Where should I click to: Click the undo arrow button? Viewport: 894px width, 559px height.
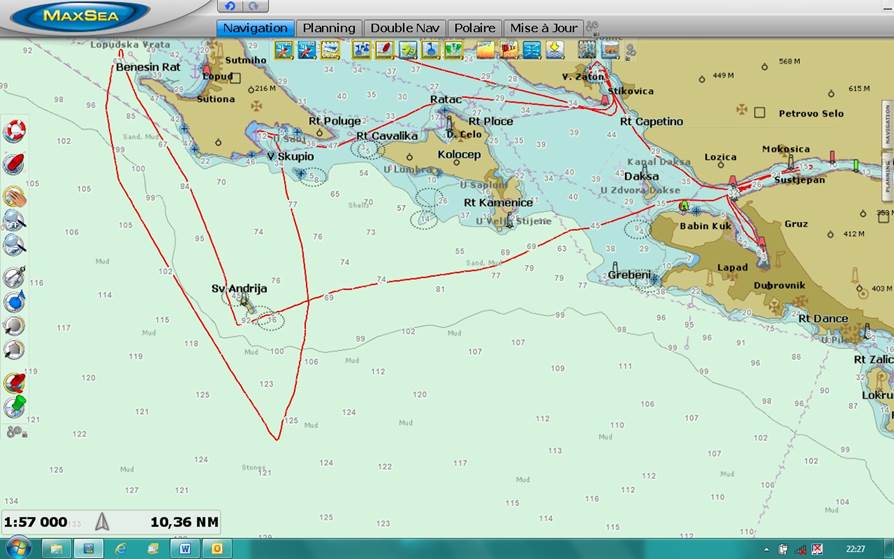[x=231, y=7]
